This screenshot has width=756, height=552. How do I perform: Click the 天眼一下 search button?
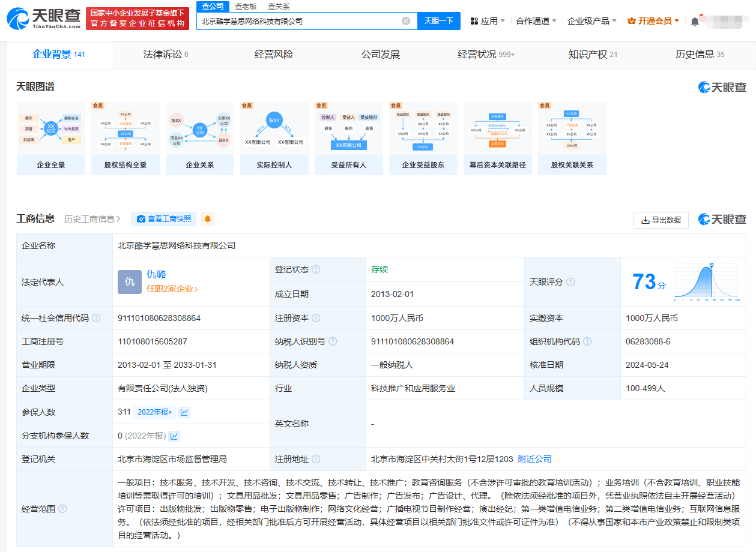point(439,21)
